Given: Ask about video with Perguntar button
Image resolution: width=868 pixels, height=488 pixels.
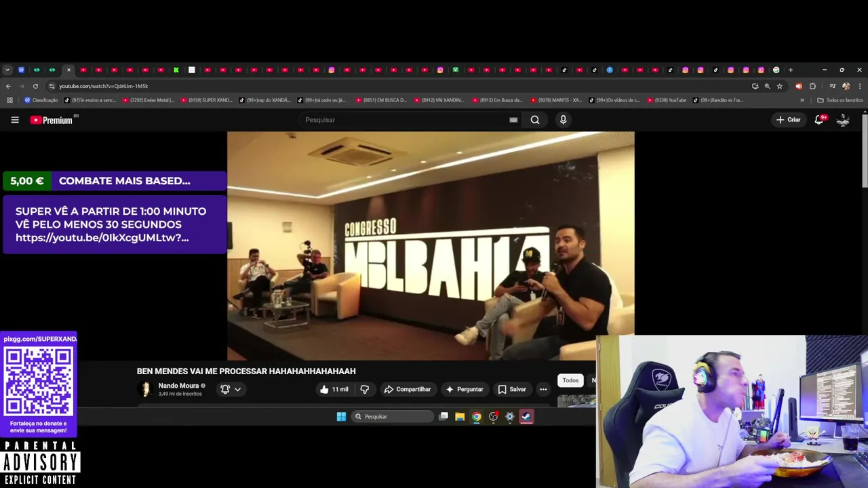Looking at the screenshot, I should [464, 389].
